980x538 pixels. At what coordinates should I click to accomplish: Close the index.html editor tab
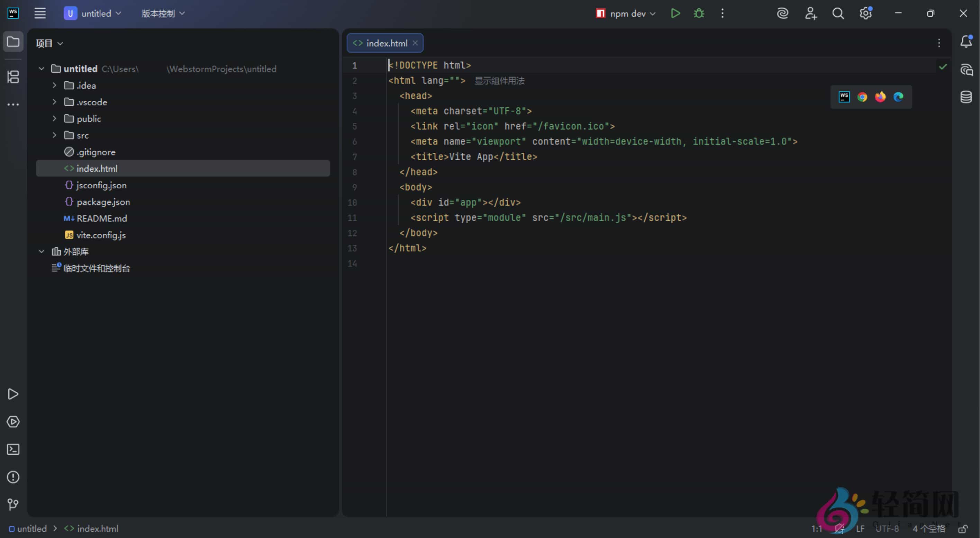[415, 43]
